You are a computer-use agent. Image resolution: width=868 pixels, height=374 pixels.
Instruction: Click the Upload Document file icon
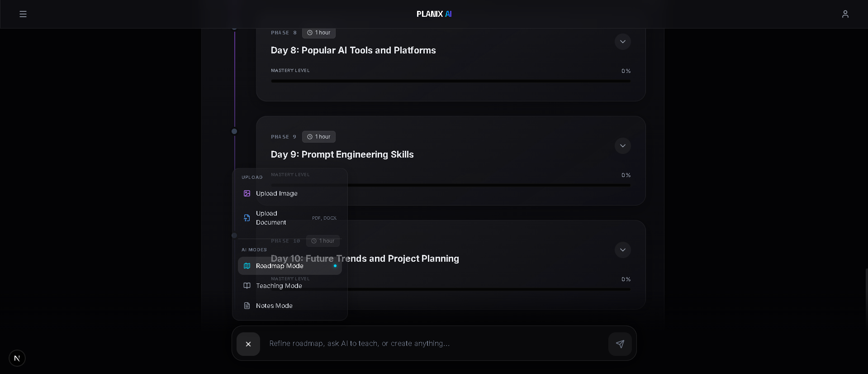click(x=247, y=218)
